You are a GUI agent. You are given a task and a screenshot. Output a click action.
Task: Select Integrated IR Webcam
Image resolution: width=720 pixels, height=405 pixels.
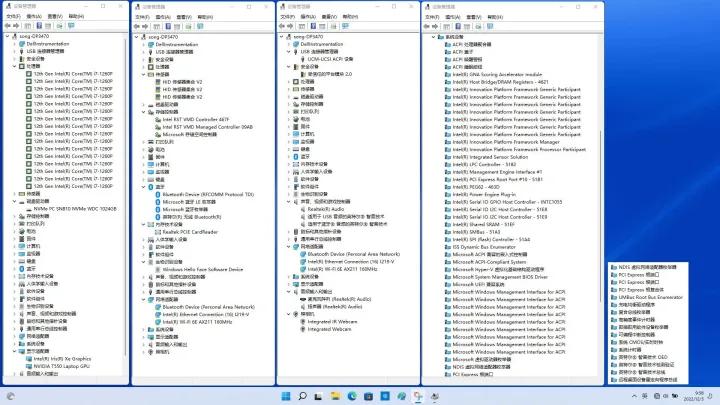click(x=332, y=321)
